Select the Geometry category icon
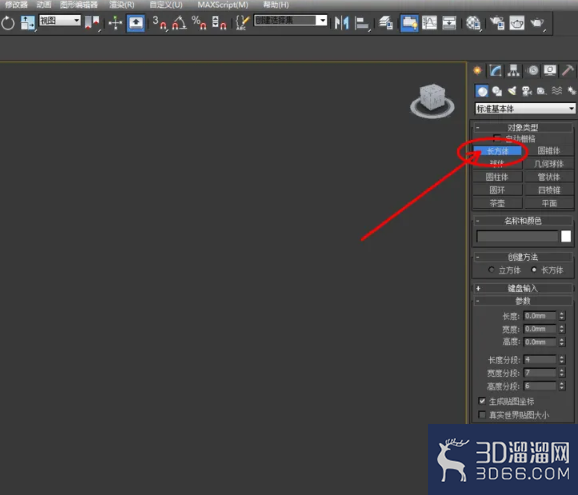 pyautogui.click(x=482, y=91)
